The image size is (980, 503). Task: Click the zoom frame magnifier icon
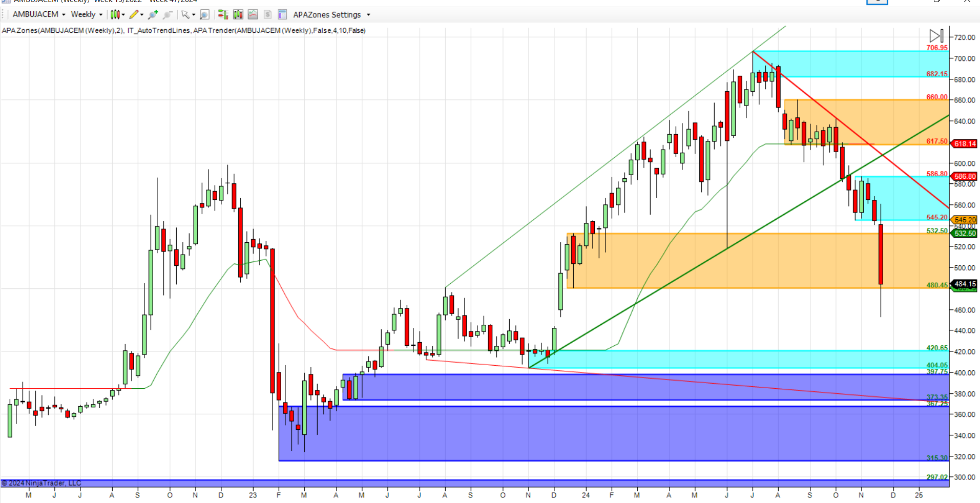coord(204,14)
